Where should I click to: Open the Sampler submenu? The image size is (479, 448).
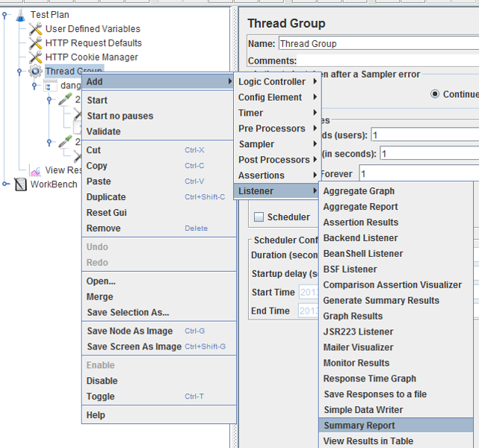coord(277,144)
